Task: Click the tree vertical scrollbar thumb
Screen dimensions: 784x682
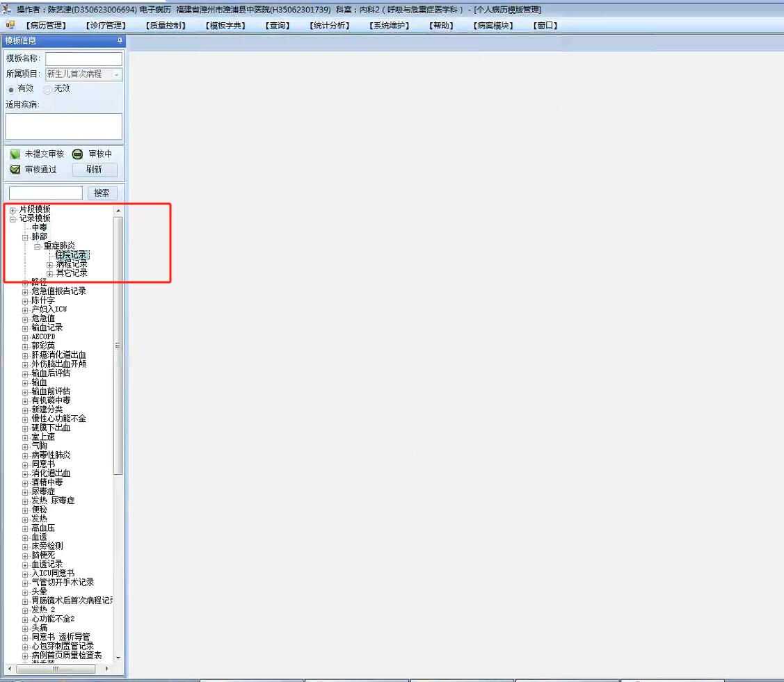Action: point(118,346)
